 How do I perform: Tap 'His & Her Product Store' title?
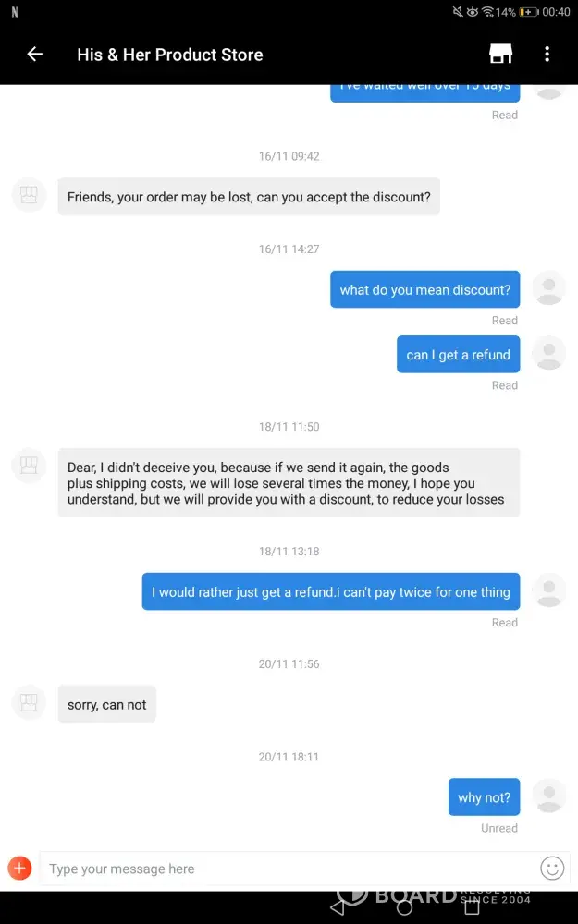[170, 55]
